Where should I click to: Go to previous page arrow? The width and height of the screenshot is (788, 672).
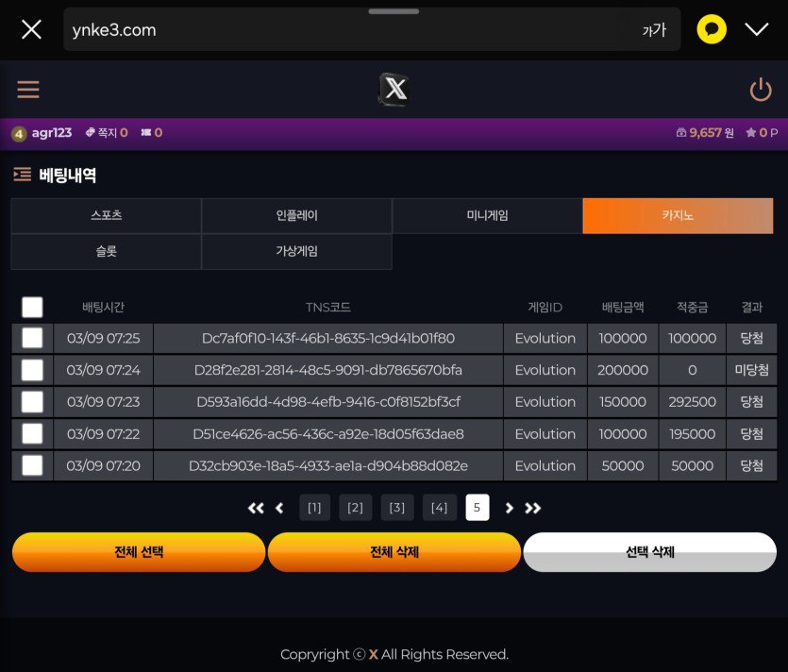[x=279, y=508]
